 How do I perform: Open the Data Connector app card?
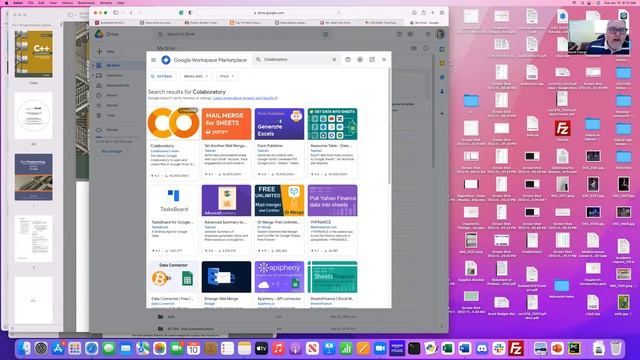(x=173, y=284)
